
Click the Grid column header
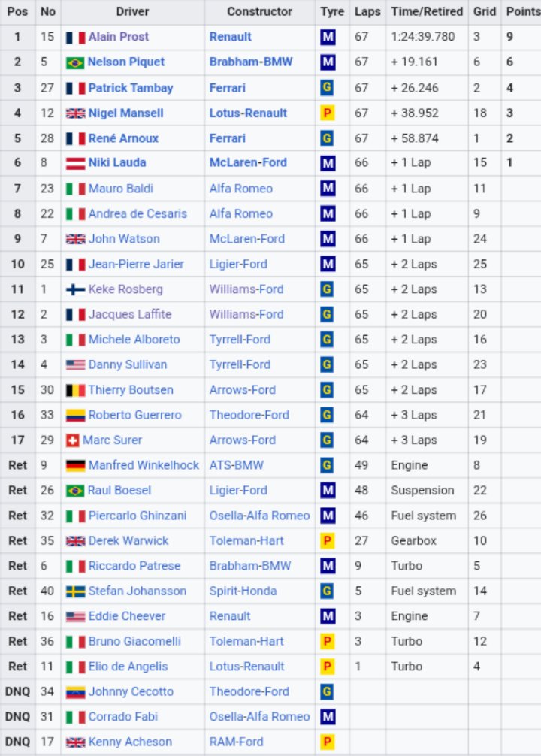click(x=485, y=11)
